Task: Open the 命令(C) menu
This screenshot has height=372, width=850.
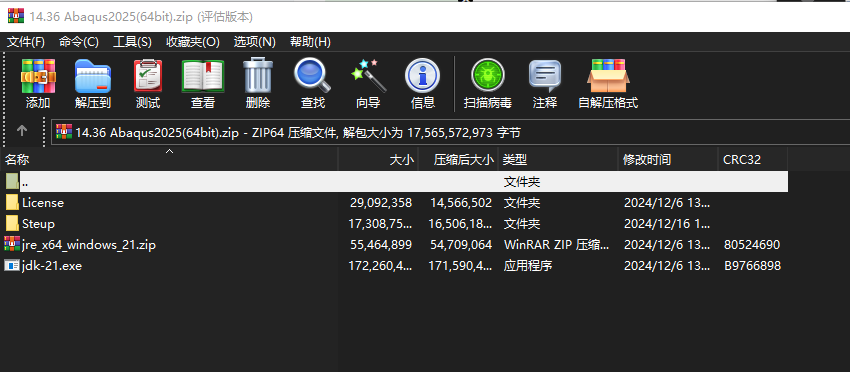Action: (x=79, y=42)
